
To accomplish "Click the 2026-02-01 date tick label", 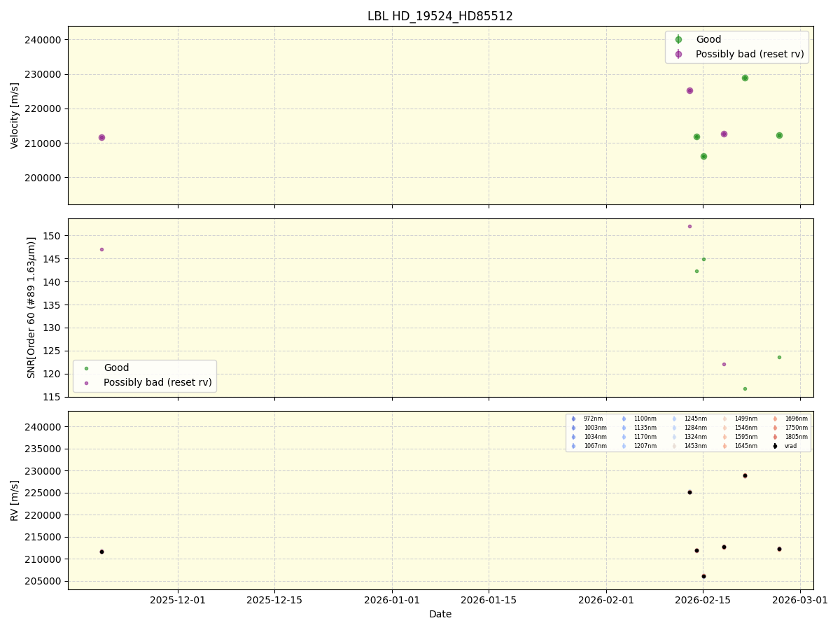I will (x=606, y=599).
